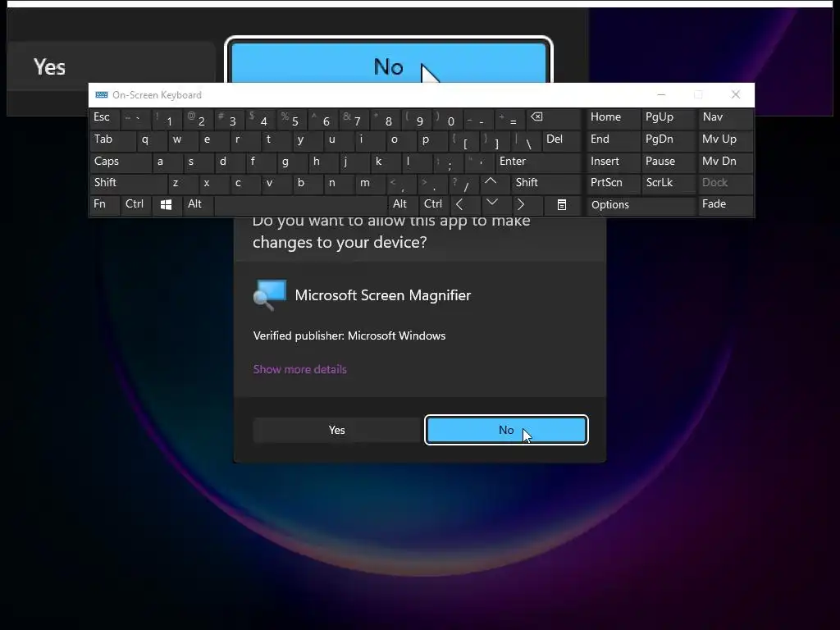Click the Mv Up key

tap(726, 139)
